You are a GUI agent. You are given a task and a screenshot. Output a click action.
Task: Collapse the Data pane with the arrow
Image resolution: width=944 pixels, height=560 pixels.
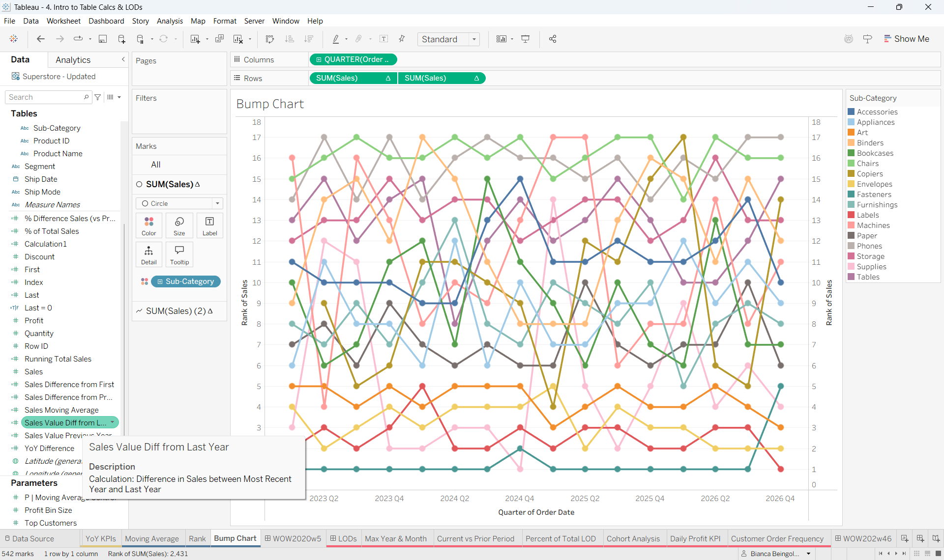[123, 59]
